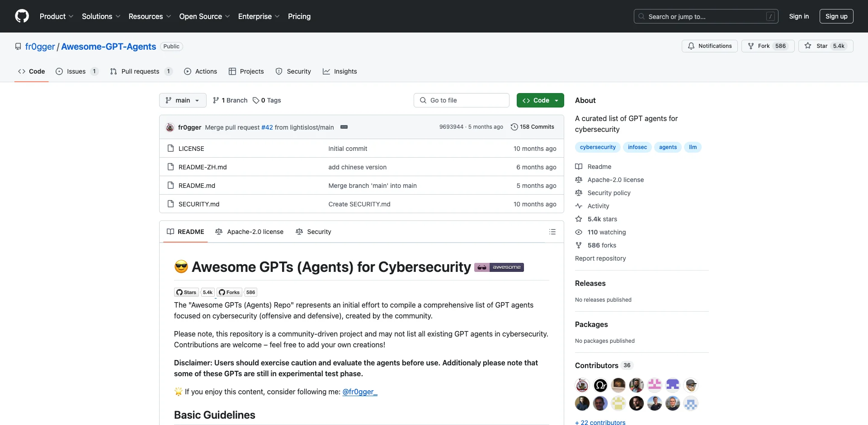Click the llm topic tag
The image size is (868, 425).
tap(693, 147)
